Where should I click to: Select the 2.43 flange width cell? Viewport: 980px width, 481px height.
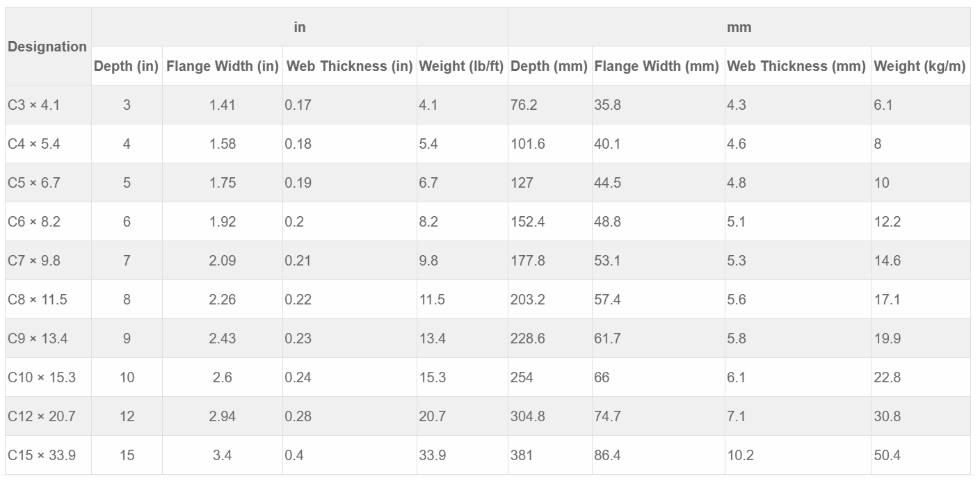point(223,339)
